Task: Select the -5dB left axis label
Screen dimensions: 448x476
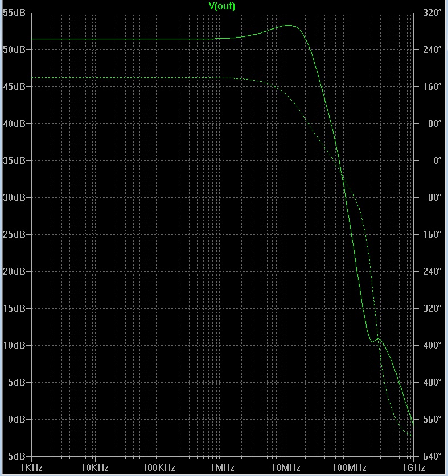Action: pos(15,456)
